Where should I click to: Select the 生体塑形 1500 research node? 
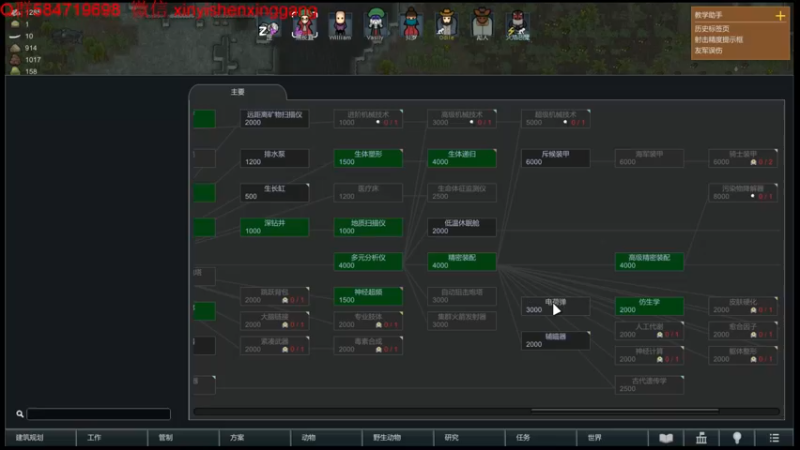pos(368,158)
